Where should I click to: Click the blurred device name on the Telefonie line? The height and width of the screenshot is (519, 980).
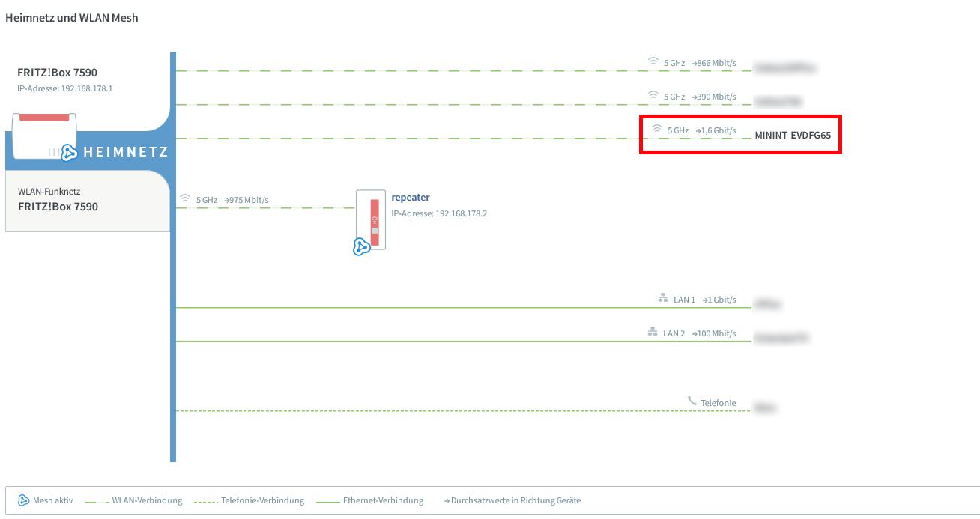pyautogui.click(x=765, y=408)
